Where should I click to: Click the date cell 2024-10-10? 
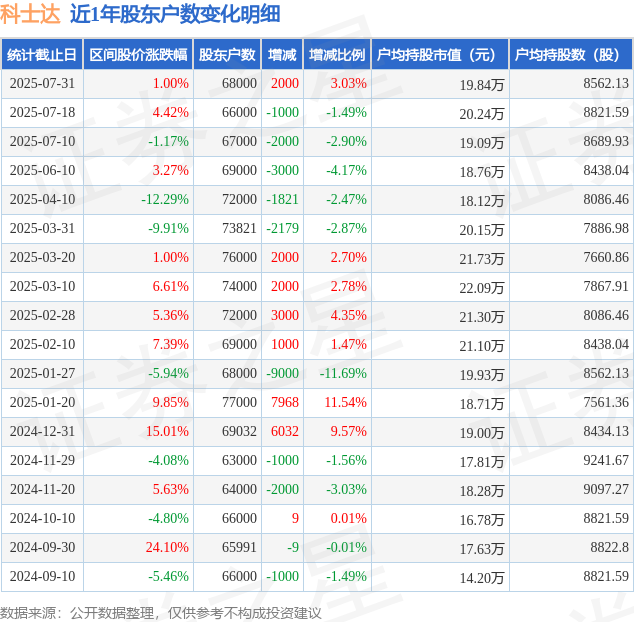[42, 518]
